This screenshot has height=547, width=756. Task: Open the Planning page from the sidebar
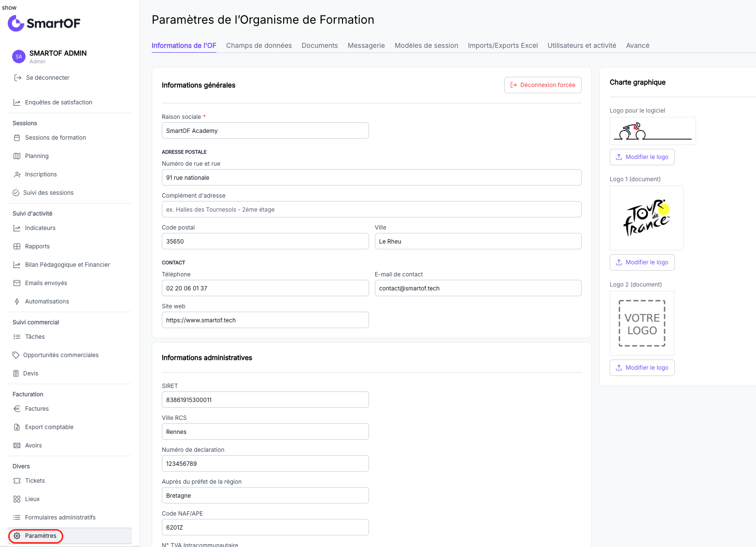(x=37, y=156)
